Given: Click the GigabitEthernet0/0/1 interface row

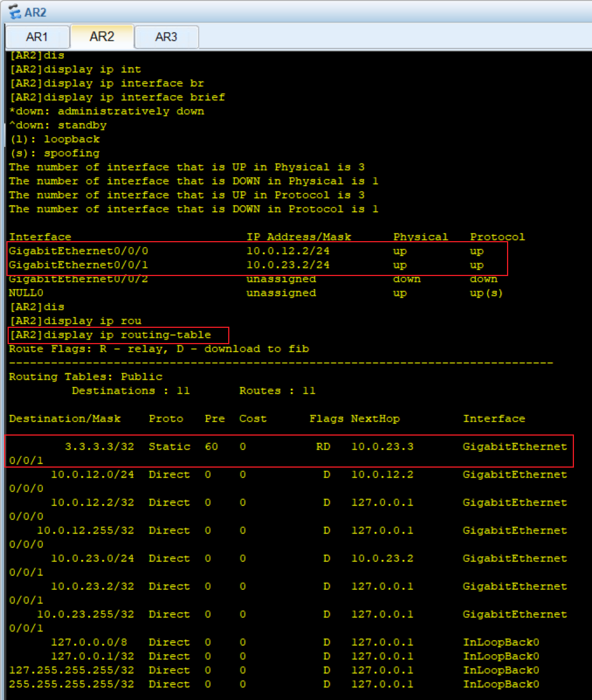Looking at the screenshot, I should click(x=257, y=265).
